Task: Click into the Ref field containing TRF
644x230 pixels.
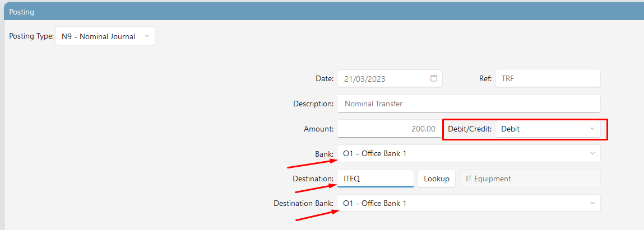Action: pos(548,78)
